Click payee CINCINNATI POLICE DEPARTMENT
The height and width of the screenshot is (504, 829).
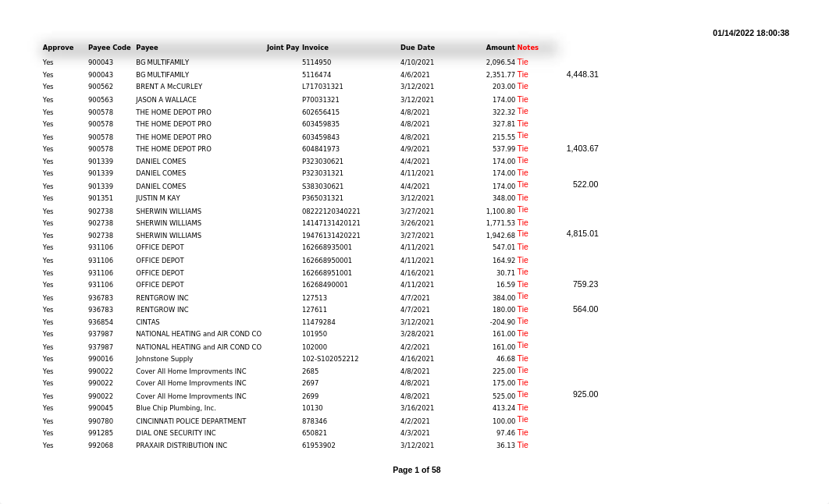pyautogui.click(x=190, y=421)
